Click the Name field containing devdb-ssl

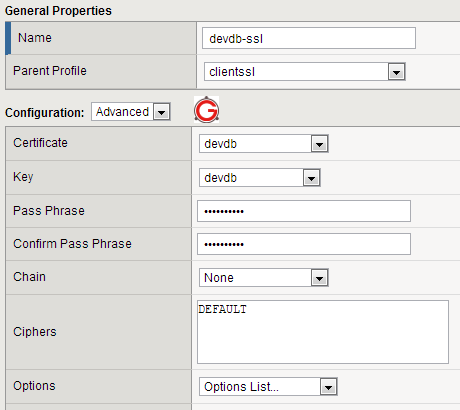[x=309, y=38]
